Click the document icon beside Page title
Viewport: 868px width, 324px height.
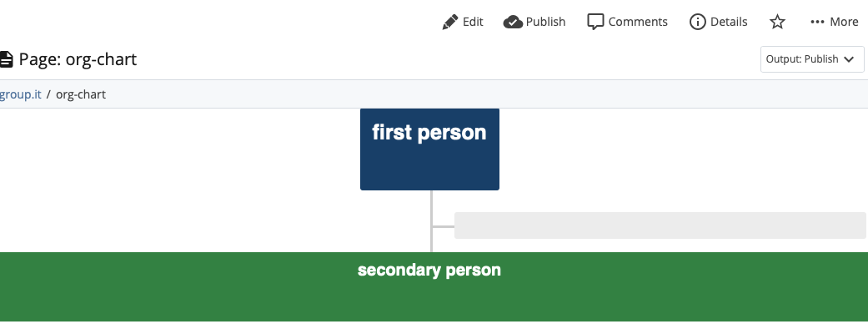point(6,58)
